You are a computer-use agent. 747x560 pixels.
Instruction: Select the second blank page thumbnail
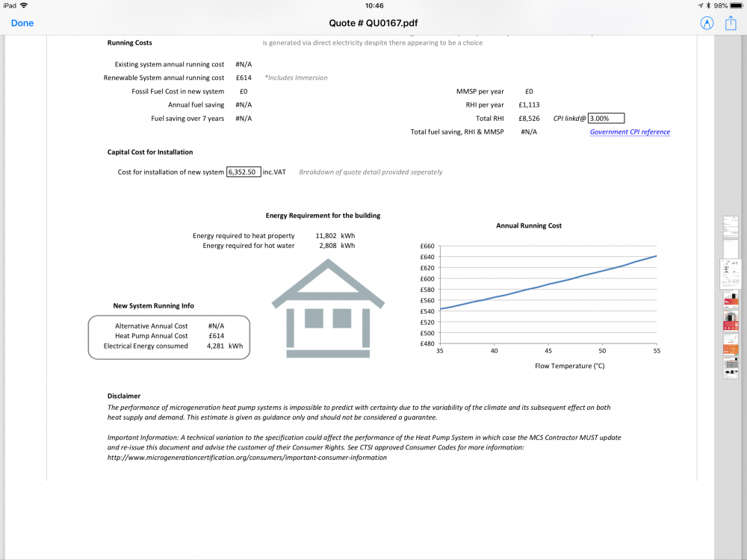(x=731, y=248)
